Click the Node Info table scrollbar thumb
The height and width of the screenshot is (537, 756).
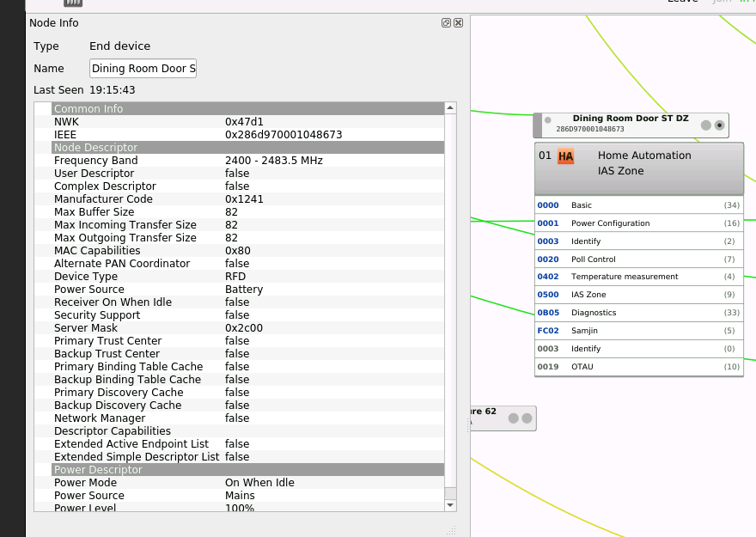point(450,493)
